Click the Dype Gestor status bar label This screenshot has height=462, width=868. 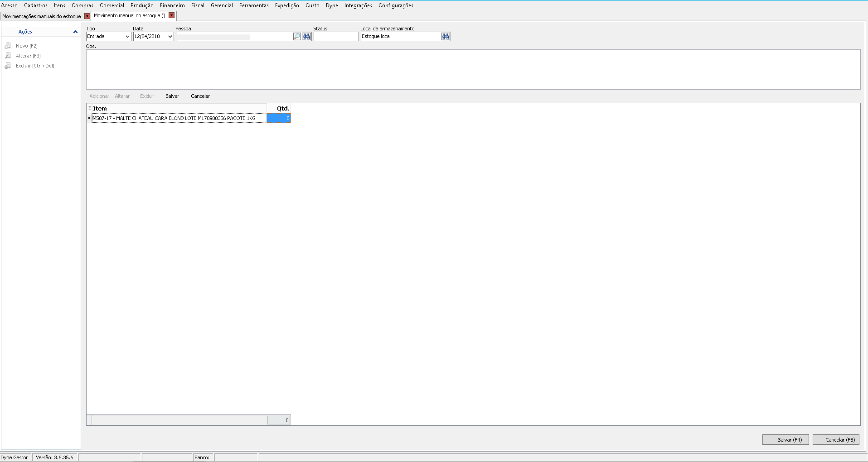15,457
